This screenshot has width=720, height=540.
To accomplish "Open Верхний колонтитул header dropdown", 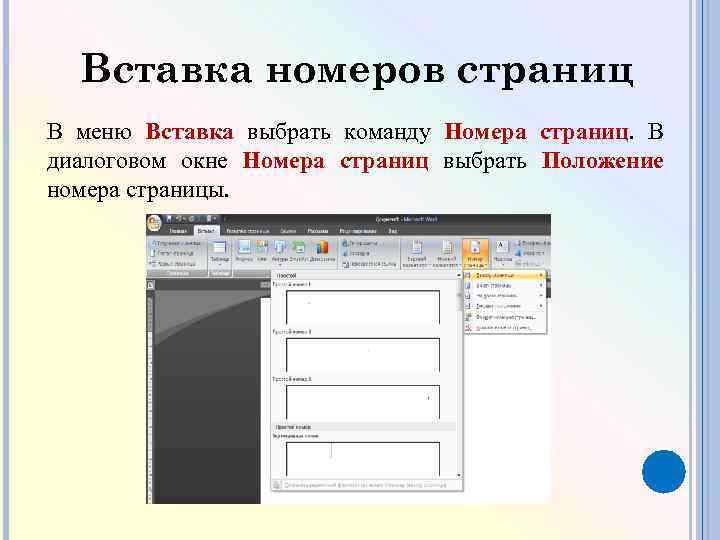I will click(416, 254).
